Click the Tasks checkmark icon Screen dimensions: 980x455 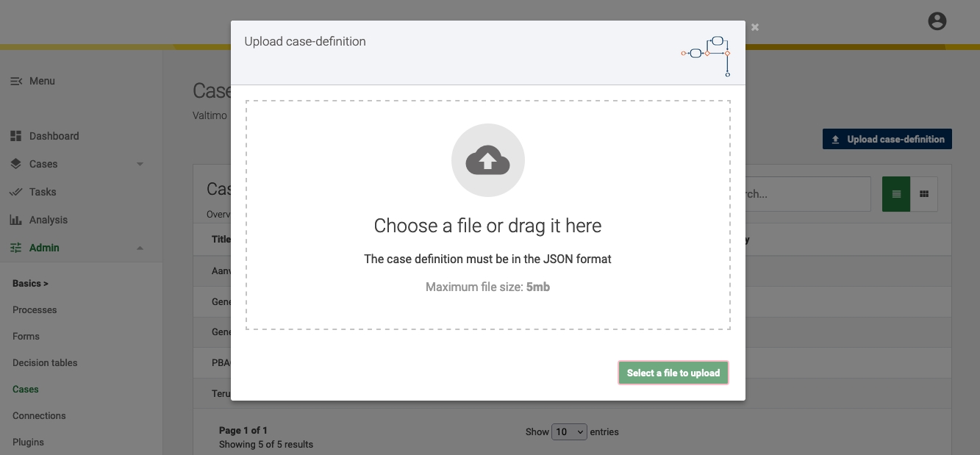pos(15,192)
